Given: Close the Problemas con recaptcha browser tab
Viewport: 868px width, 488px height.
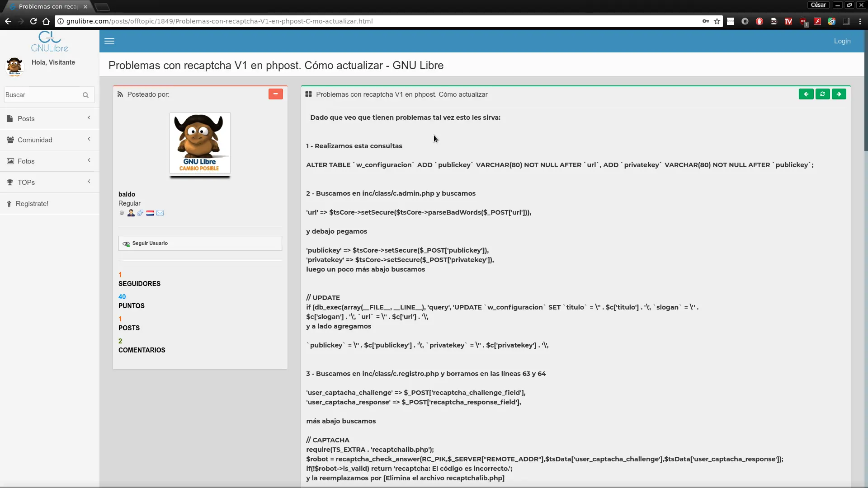Looking at the screenshot, I should (85, 7).
